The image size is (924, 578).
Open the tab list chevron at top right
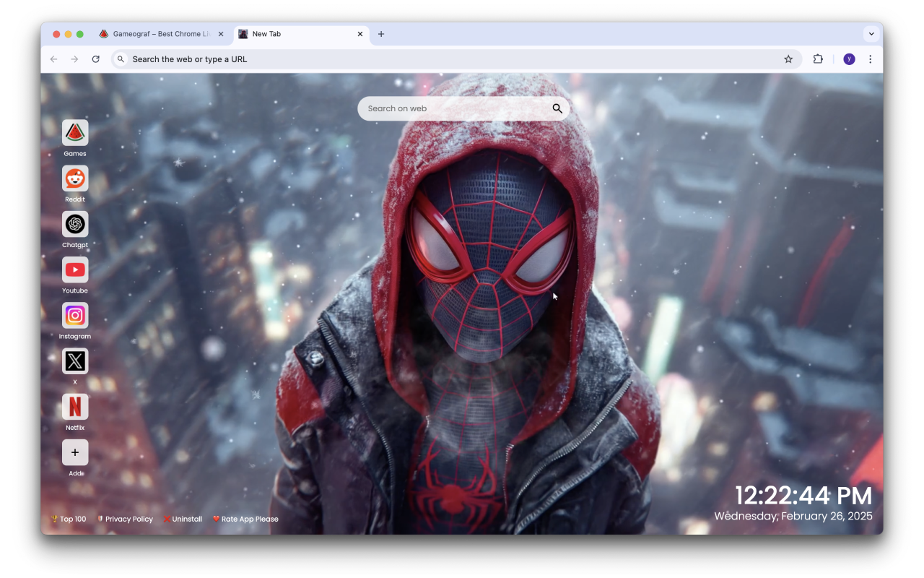tap(871, 33)
